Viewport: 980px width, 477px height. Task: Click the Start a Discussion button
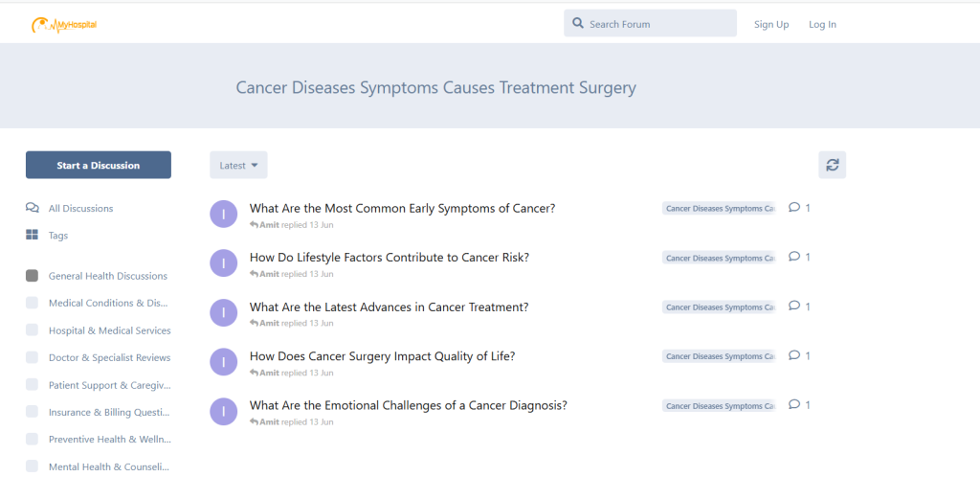[99, 166]
